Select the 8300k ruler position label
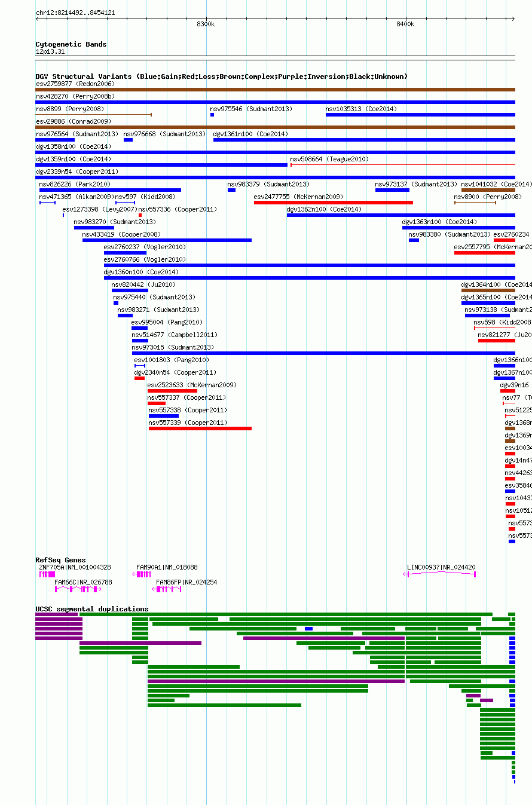Viewport: 532px width, 805px height. pyautogui.click(x=206, y=24)
